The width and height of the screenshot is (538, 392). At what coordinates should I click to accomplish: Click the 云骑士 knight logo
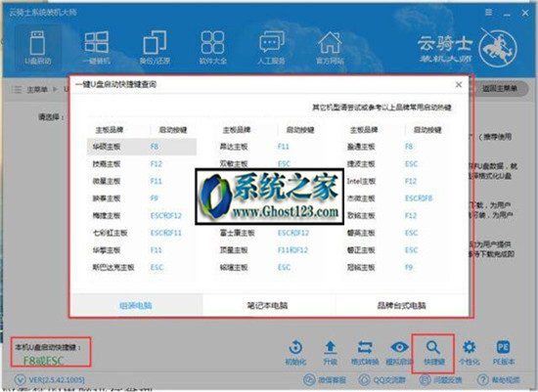(x=498, y=48)
